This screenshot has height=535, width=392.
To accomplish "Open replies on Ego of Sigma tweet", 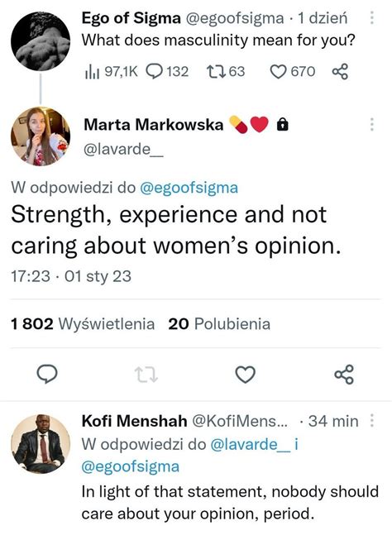I will [x=167, y=72].
